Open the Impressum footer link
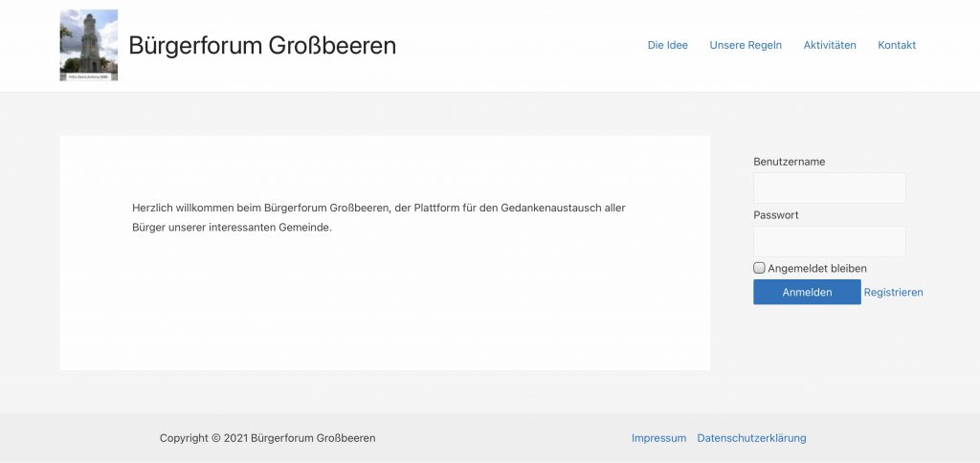Viewport: 980px width, 463px height. click(x=658, y=438)
